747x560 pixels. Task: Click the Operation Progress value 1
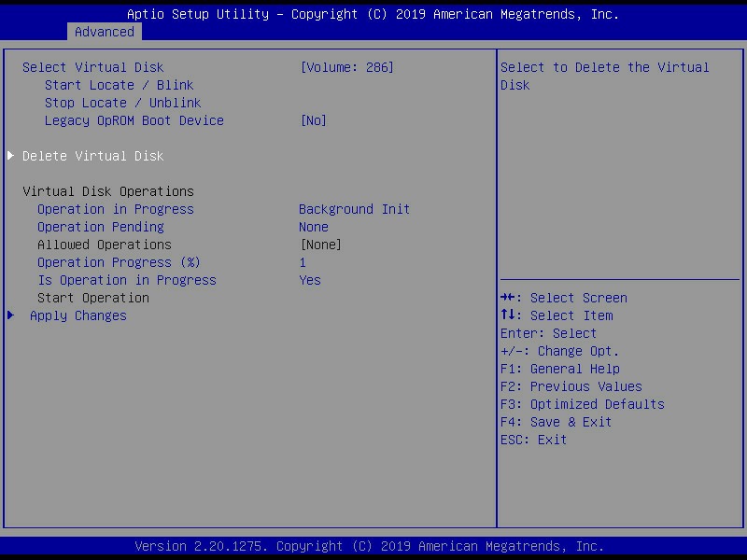pyautogui.click(x=303, y=263)
